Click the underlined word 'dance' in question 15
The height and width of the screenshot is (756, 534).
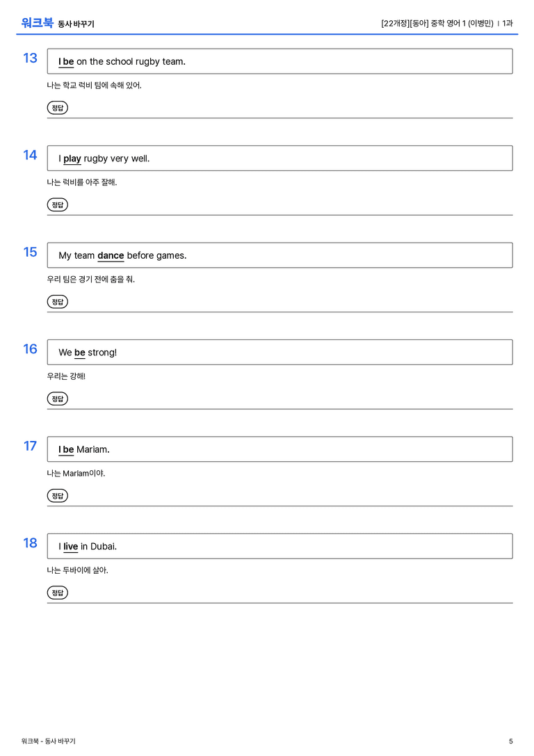pos(111,255)
